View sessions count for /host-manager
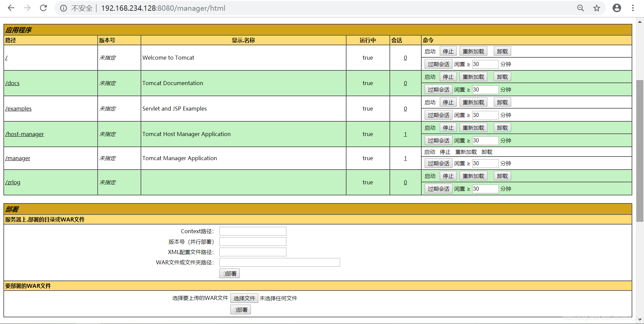644x324 pixels. tap(405, 134)
